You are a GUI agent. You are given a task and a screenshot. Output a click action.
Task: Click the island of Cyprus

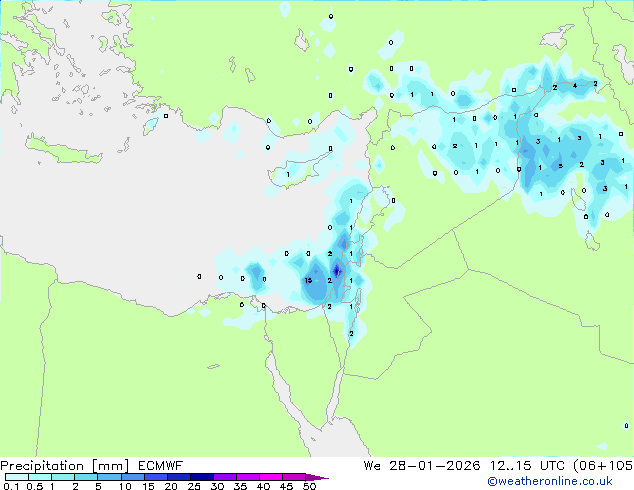[297, 172]
